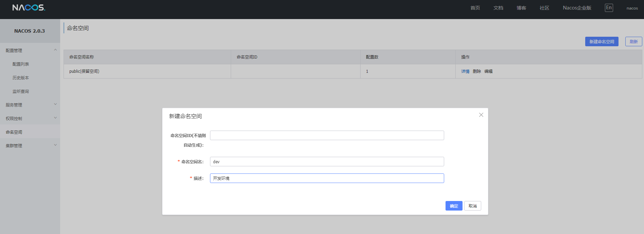Open 历史版本 in the sidebar
Screen dimensions: 644x234
point(21,78)
